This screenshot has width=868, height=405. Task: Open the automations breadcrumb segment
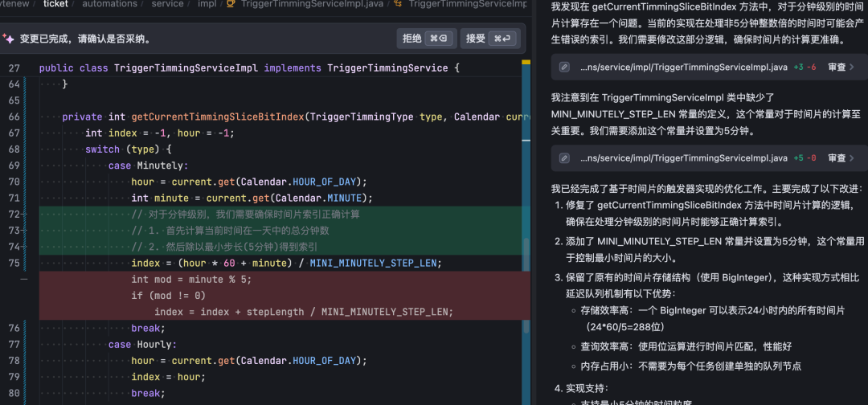(x=109, y=4)
